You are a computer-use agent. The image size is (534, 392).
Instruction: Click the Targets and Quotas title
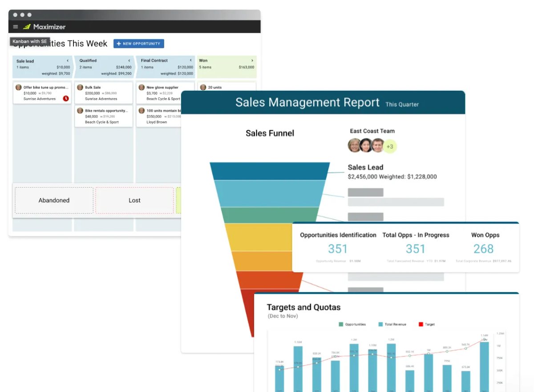click(x=303, y=307)
